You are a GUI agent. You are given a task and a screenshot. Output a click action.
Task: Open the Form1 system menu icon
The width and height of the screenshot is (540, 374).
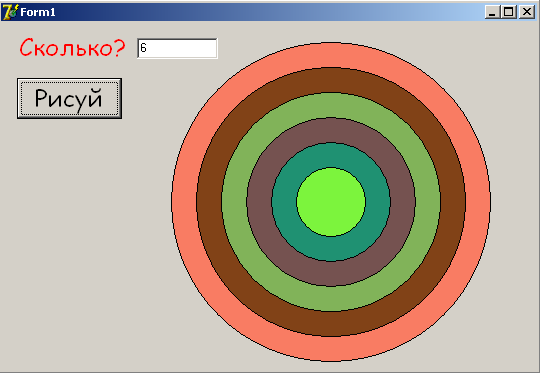[10, 12]
